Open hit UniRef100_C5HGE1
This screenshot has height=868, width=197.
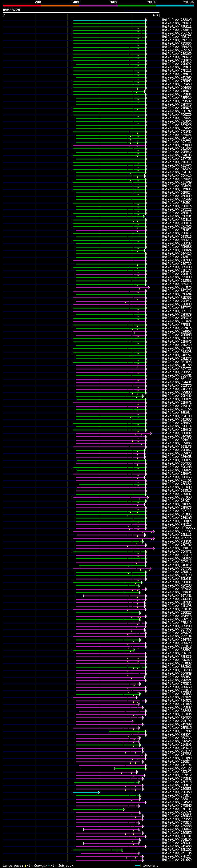pyautogui.click(x=177, y=23)
